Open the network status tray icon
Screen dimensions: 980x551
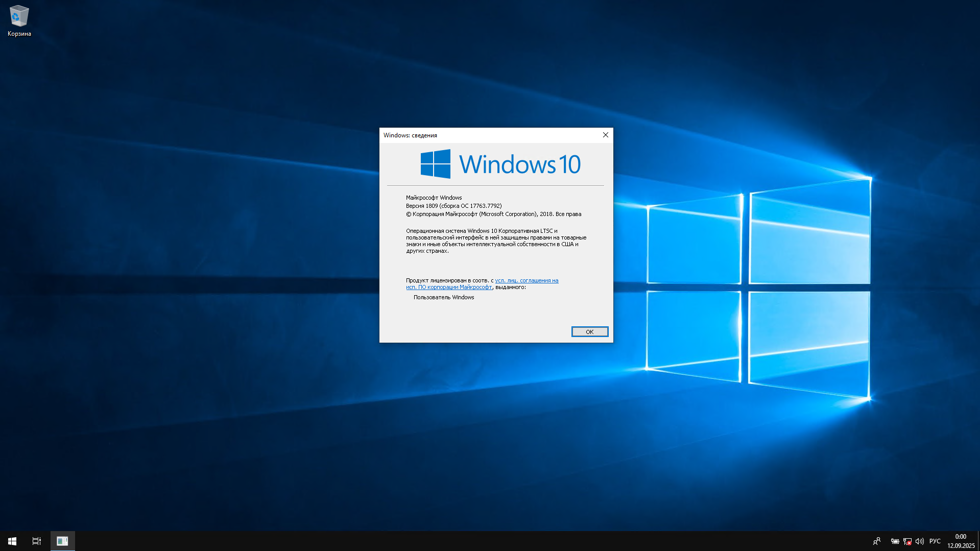point(907,541)
